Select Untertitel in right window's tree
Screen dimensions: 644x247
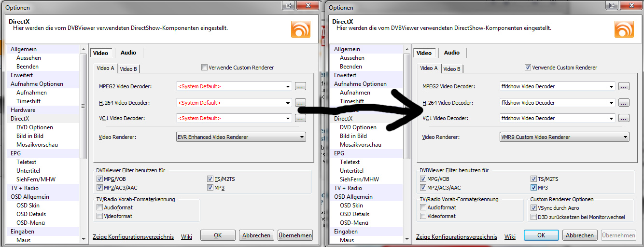(352, 171)
